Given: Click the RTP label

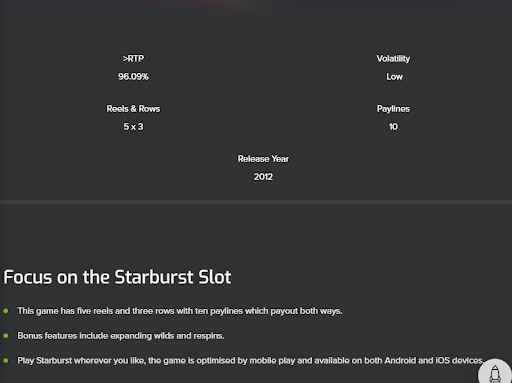Looking at the screenshot, I should point(133,59).
